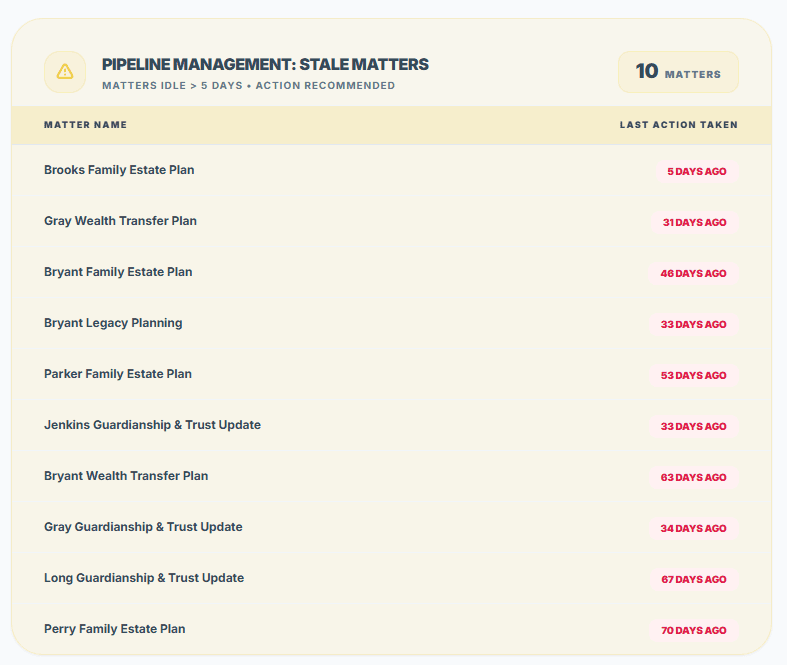Click the 63 Days Ago badge
787x665 pixels.
693,477
